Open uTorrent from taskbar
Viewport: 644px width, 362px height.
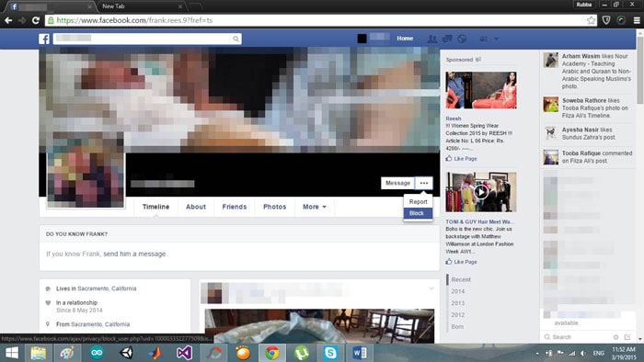[302, 353]
